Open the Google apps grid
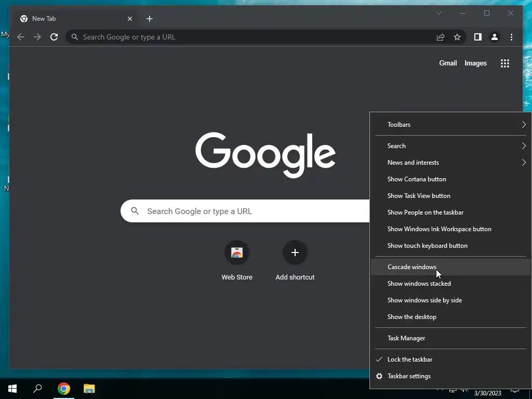 point(505,63)
